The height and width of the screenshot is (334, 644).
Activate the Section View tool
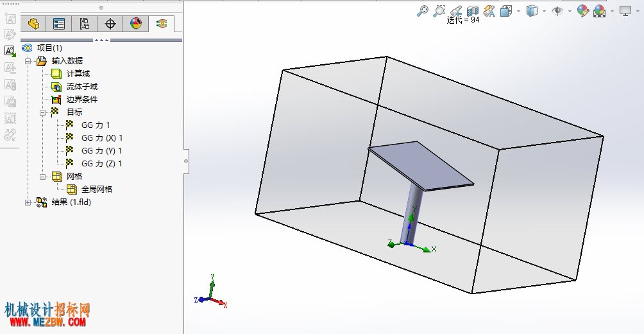[473, 11]
